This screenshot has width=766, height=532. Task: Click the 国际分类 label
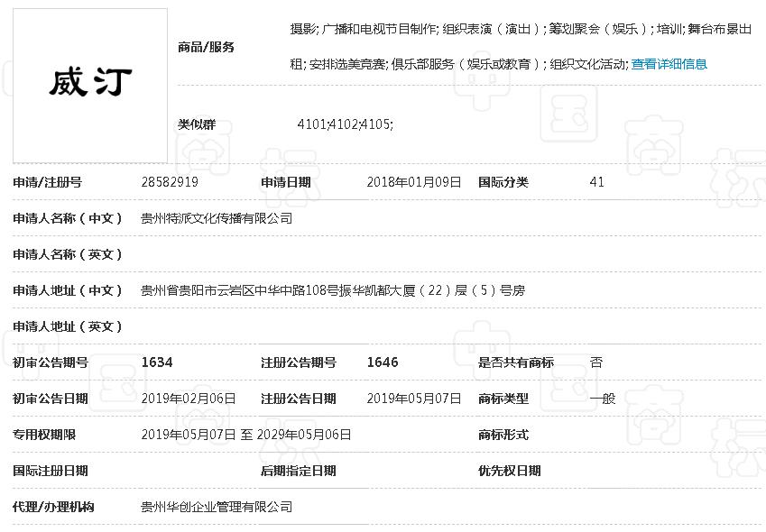coord(503,182)
